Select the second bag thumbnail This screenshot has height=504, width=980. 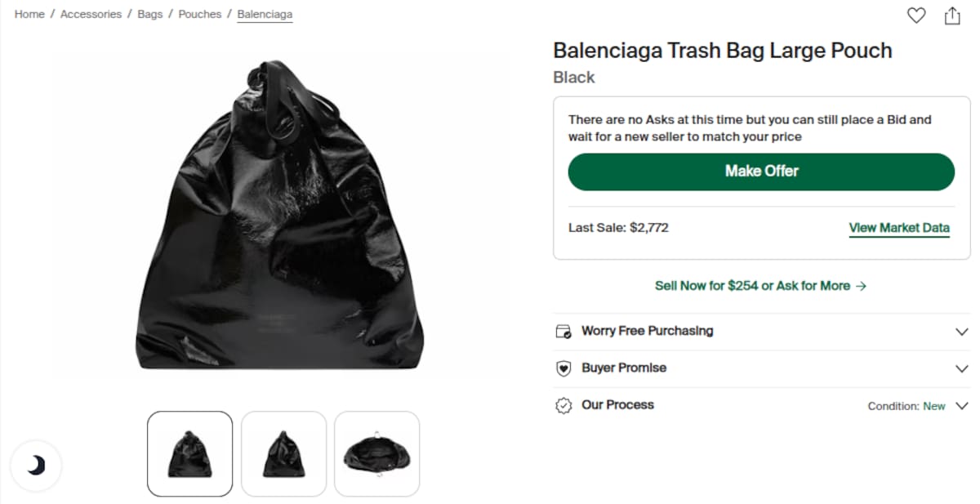283,453
